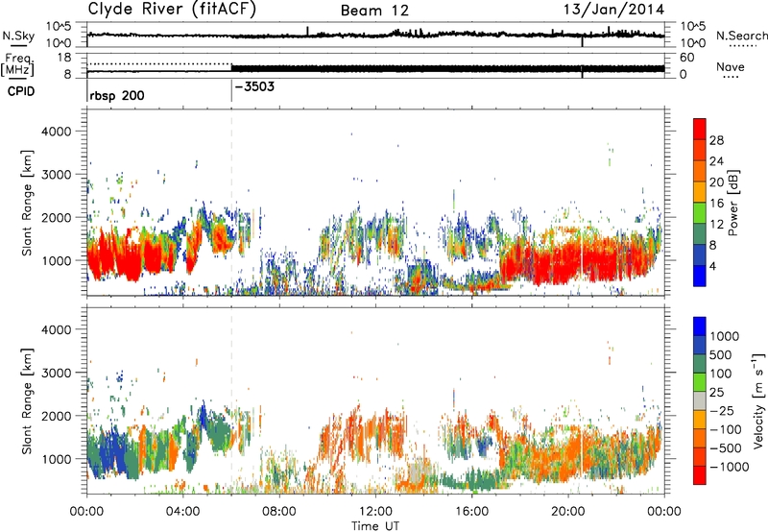This screenshot has height=532, width=768.
Task: Click the dashed CPID change line in power panel
Action: pyautogui.click(x=231, y=203)
